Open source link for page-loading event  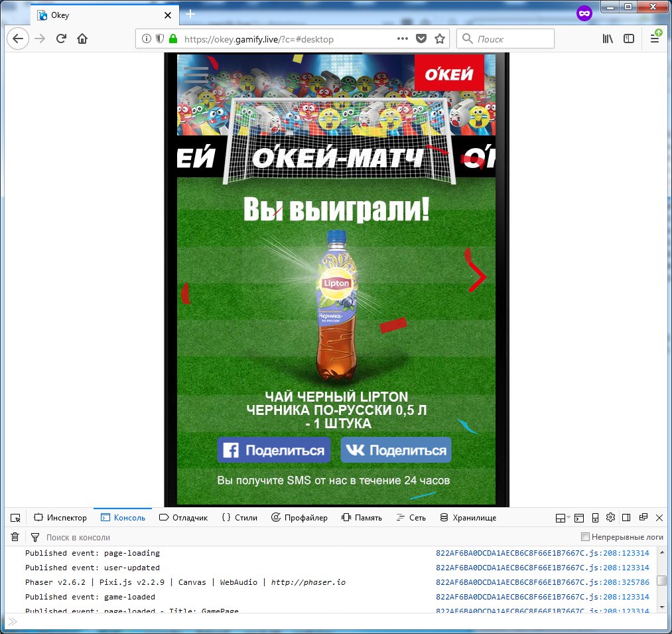click(543, 553)
